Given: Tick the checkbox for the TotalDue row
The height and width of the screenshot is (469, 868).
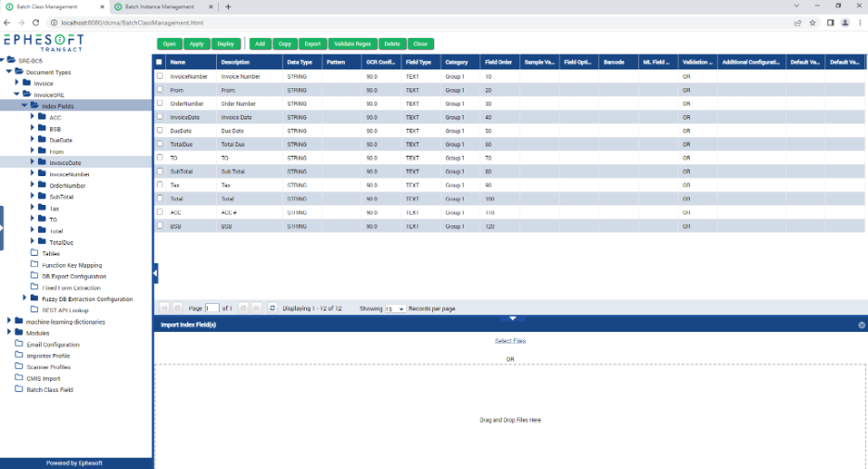Looking at the screenshot, I should 160,145.
